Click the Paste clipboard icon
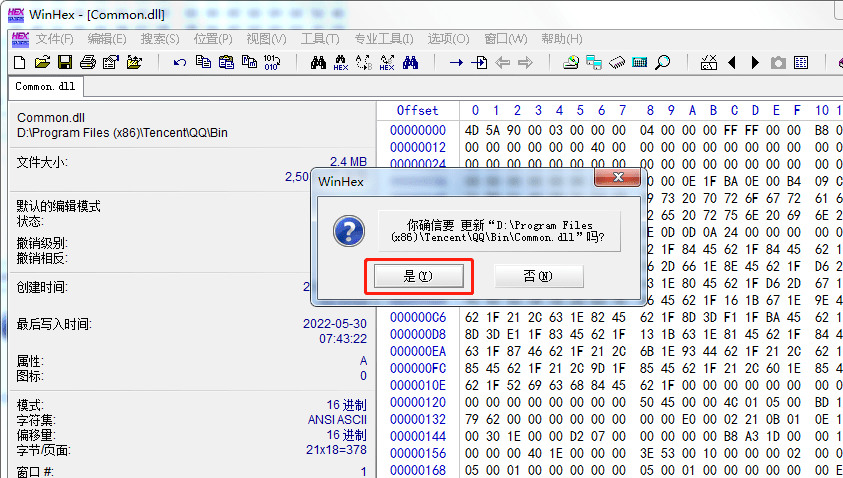The image size is (843, 478). tap(226, 62)
